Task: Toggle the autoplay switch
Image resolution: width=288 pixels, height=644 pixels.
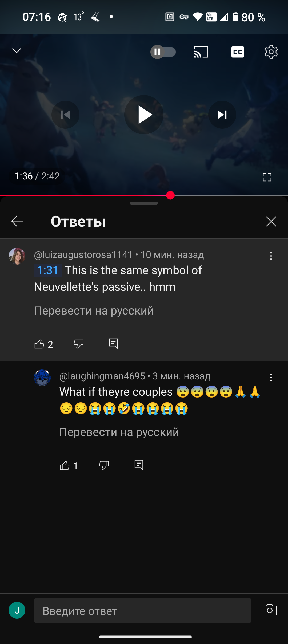Action: (163, 52)
